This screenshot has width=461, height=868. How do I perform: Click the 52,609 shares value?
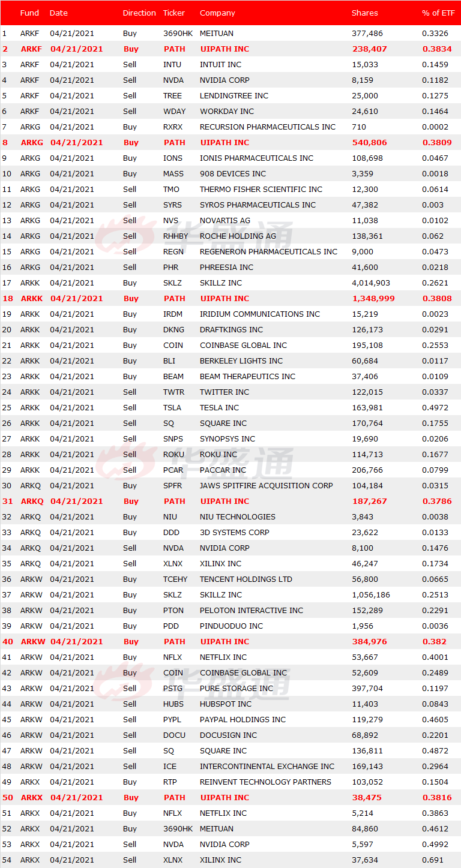[x=365, y=672]
